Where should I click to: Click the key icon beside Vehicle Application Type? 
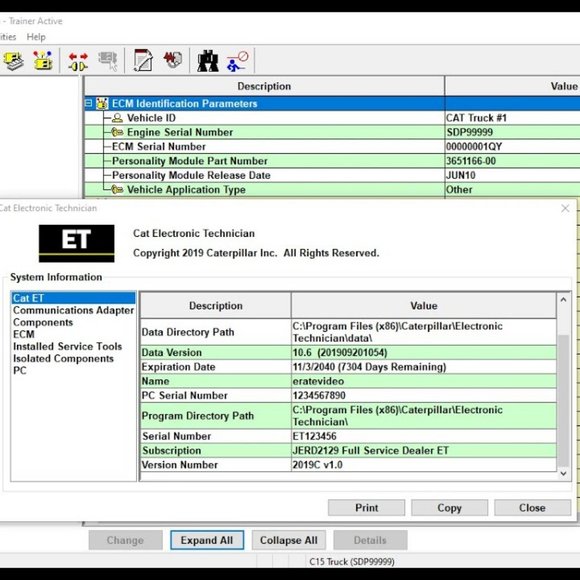[117, 189]
